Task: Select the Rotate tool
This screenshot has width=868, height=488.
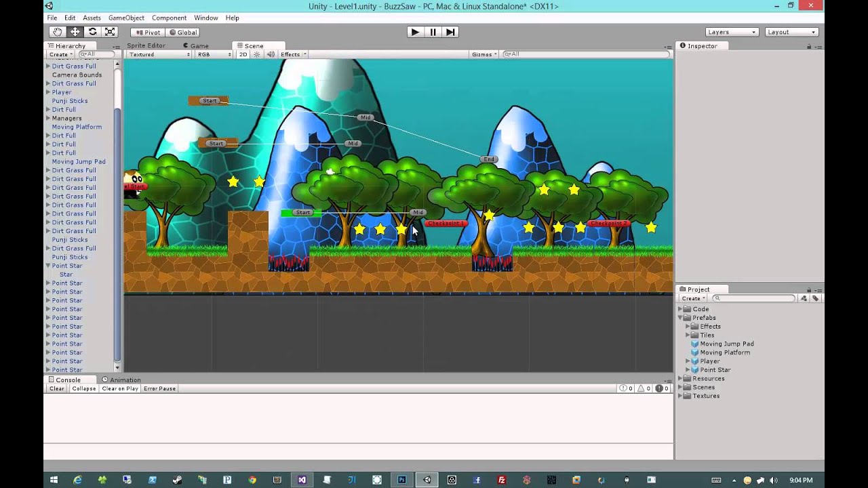Action: coord(92,32)
